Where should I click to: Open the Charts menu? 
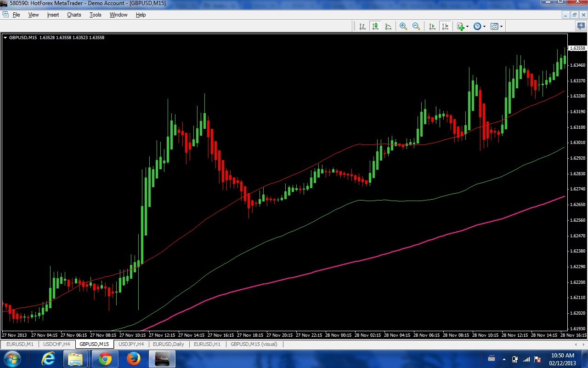[74, 15]
